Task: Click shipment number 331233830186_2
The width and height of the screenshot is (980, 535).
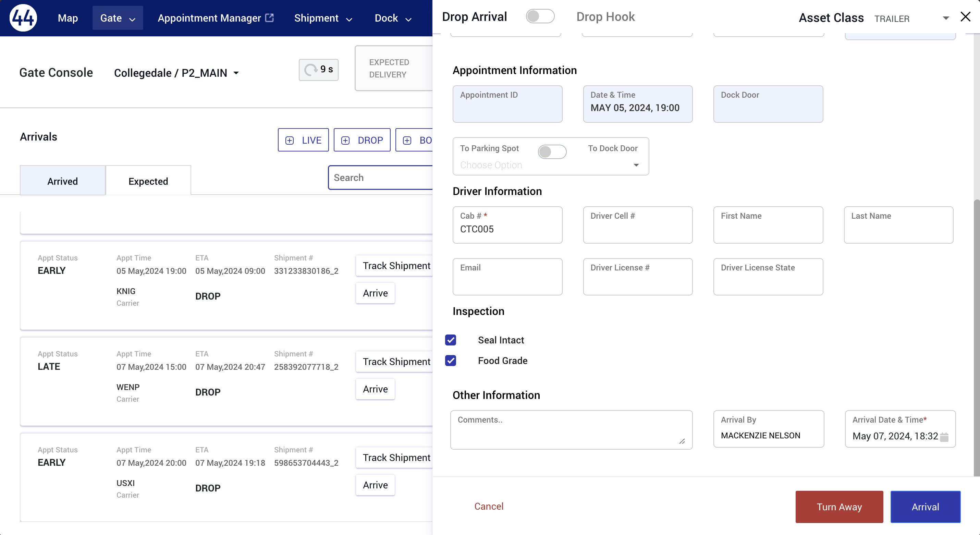Action: pyautogui.click(x=306, y=271)
